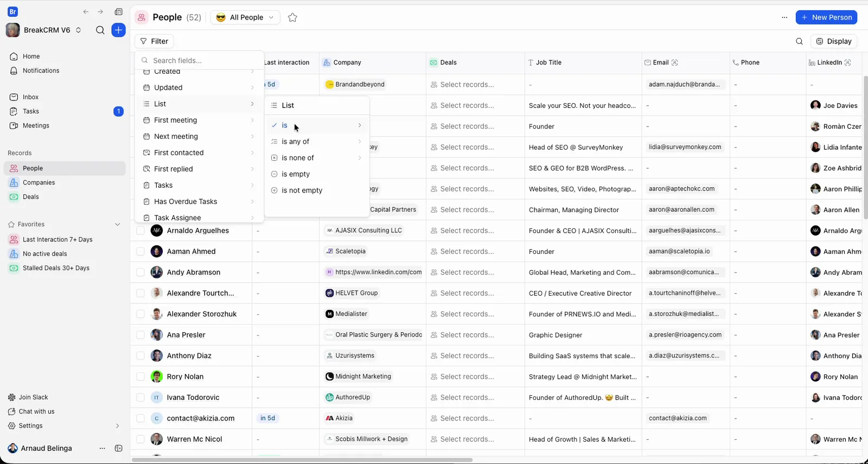Image resolution: width=868 pixels, height=464 pixels.
Task: Open the All People view dropdown
Action: pos(245,17)
